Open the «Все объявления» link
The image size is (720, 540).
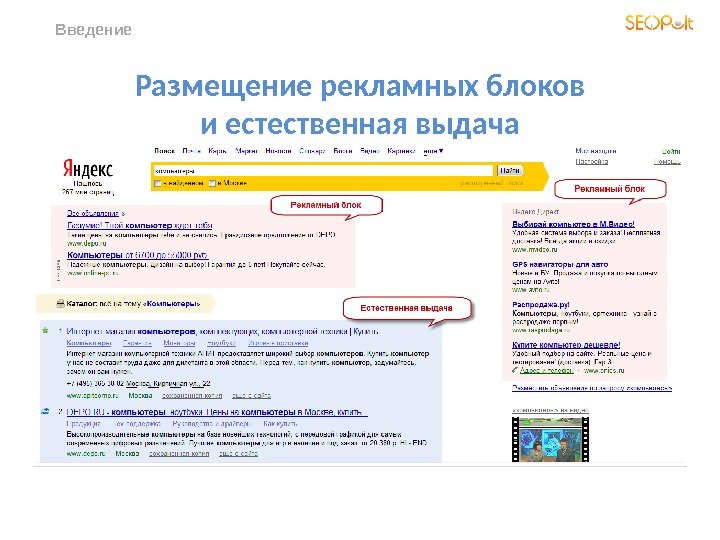(93, 214)
